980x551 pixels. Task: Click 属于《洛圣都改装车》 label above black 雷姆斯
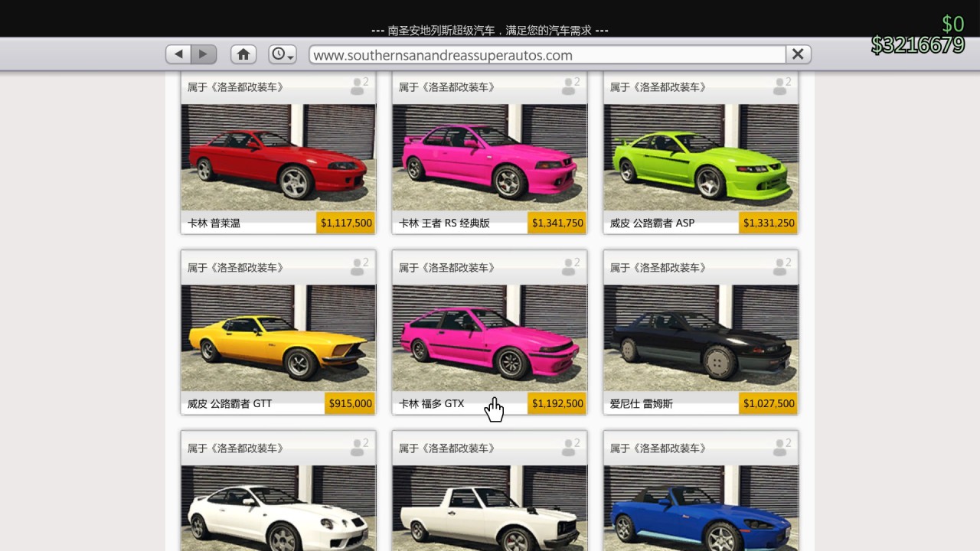pos(658,267)
